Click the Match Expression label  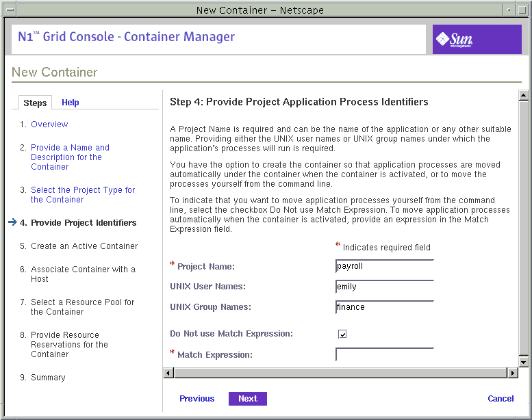click(x=215, y=355)
